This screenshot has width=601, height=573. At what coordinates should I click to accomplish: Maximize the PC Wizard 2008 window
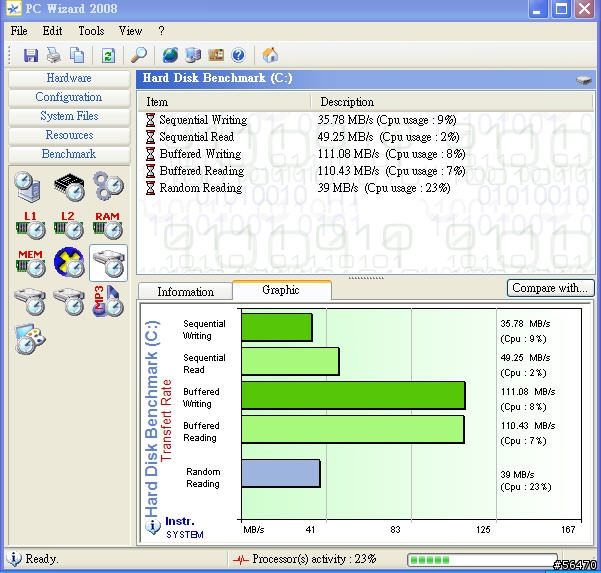point(561,9)
